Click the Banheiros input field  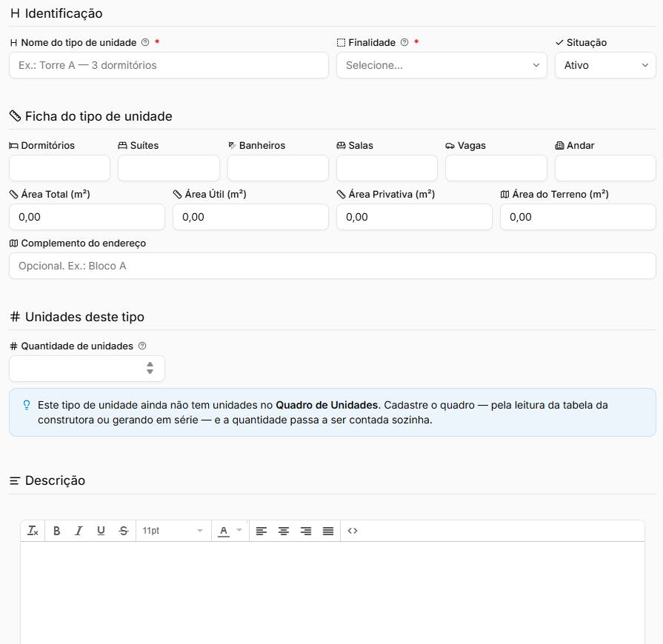278,168
